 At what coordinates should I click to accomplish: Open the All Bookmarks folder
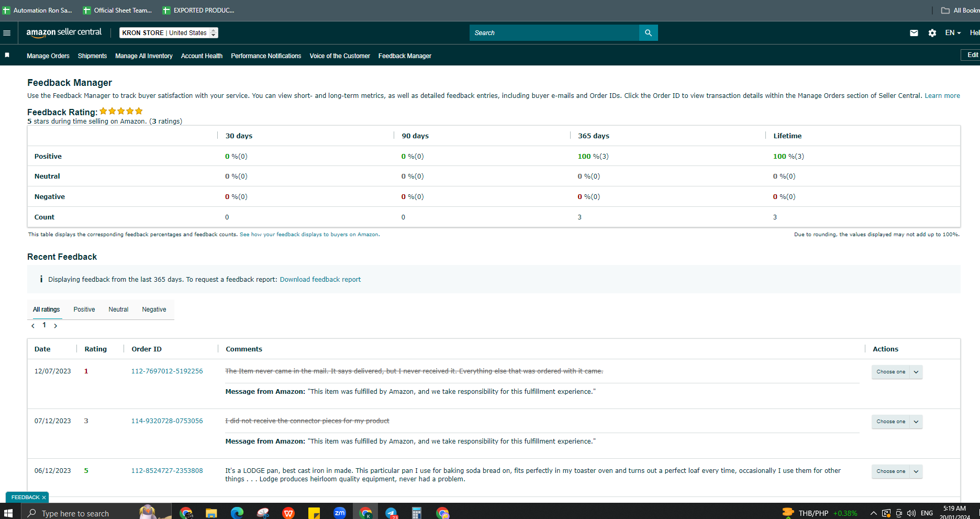point(961,10)
